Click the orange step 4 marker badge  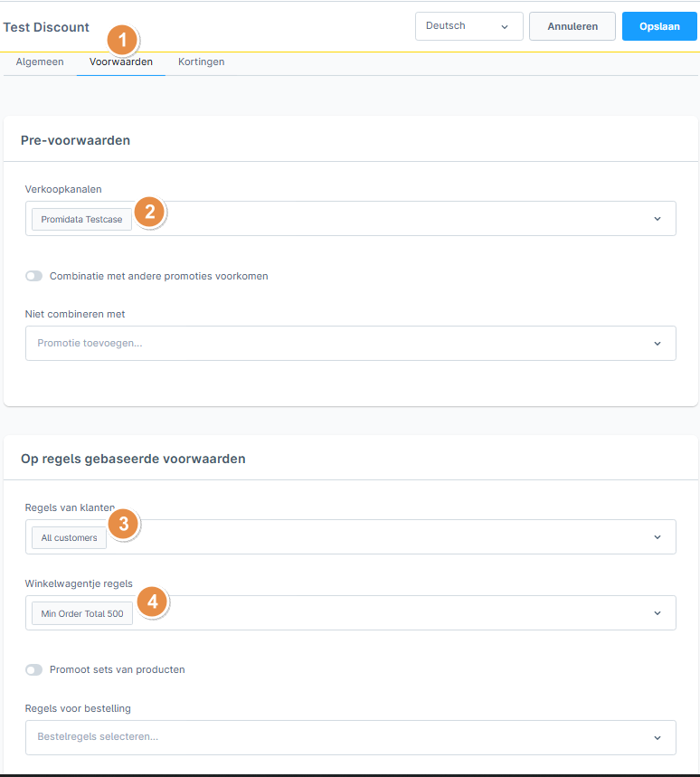[x=153, y=602]
